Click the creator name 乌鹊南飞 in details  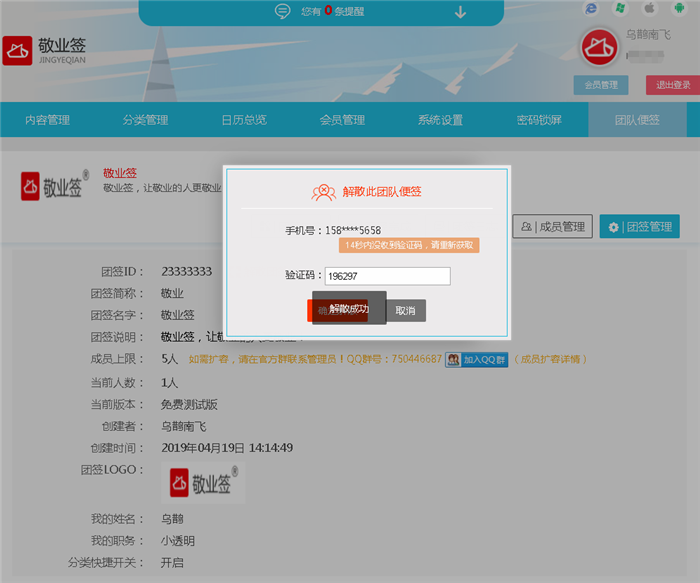(183, 426)
